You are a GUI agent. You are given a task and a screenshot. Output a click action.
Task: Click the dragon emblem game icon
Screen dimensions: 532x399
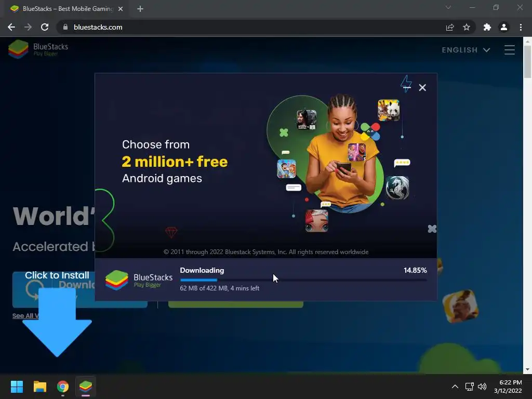[397, 187]
